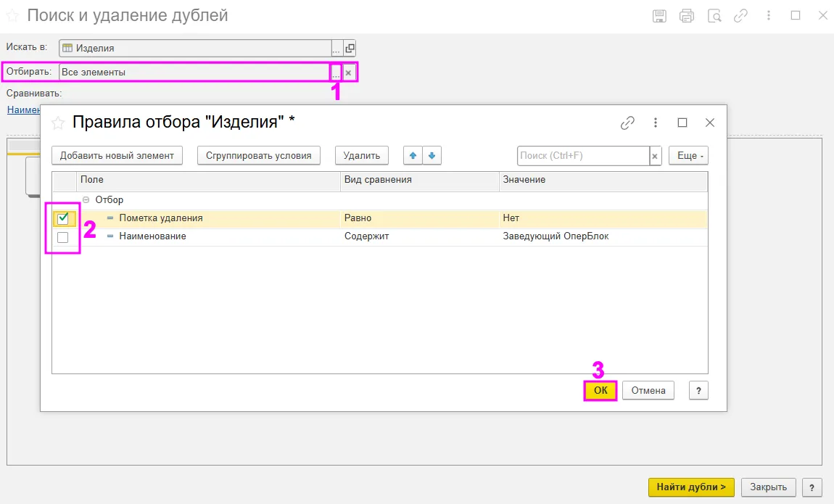Open the selection dialog for "Искать в"

(337, 49)
